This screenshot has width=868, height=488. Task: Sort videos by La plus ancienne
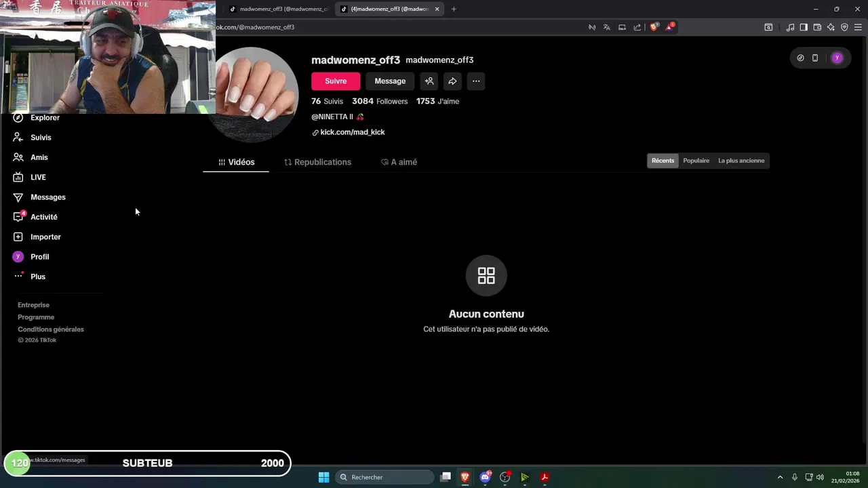point(741,161)
